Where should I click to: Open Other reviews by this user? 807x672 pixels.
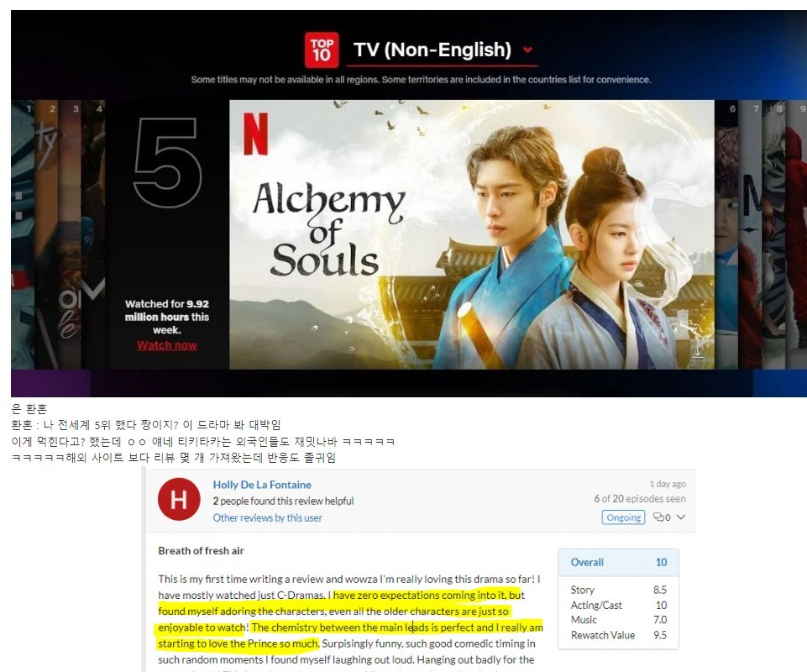267,517
